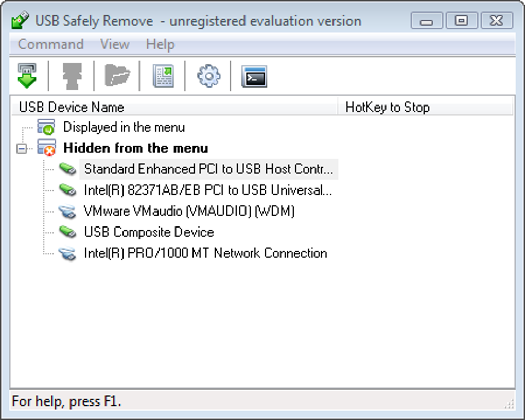
Task: Open settings via the gear icon
Action: [x=208, y=77]
